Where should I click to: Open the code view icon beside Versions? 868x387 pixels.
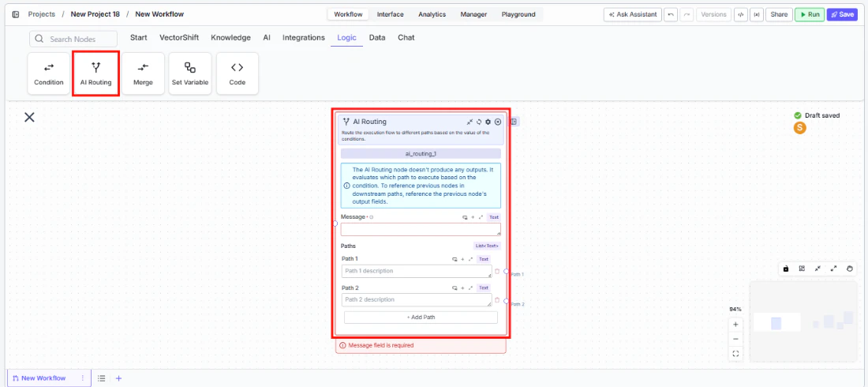[740, 14]
